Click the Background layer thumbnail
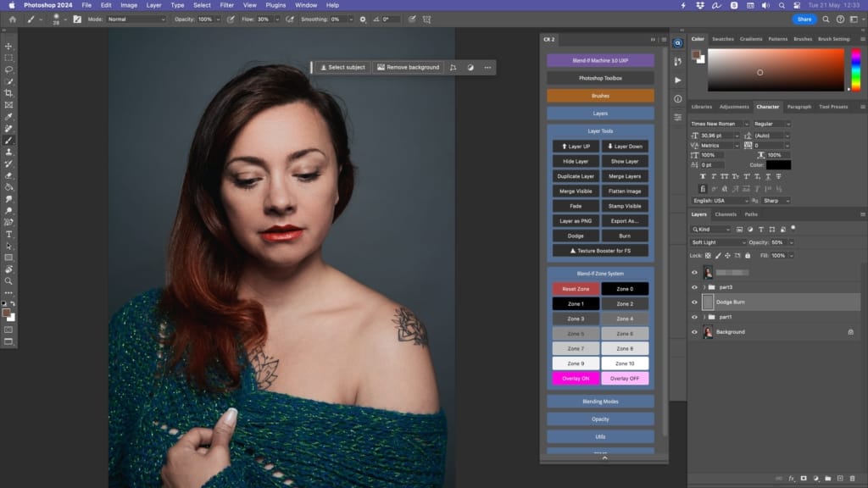 (708, 332)
